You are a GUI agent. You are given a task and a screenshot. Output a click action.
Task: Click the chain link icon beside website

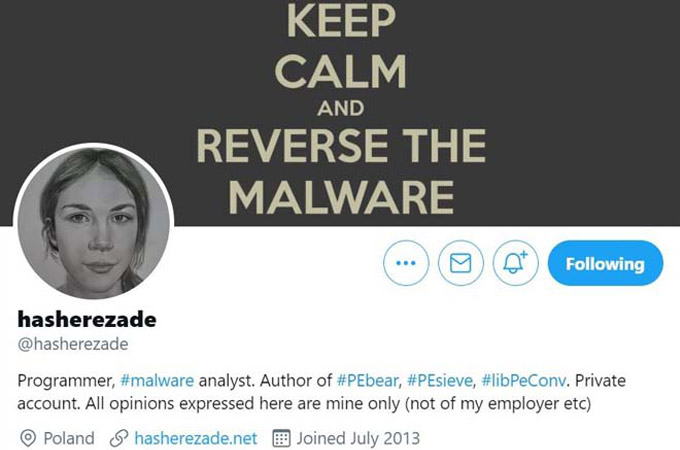point(119,438)
